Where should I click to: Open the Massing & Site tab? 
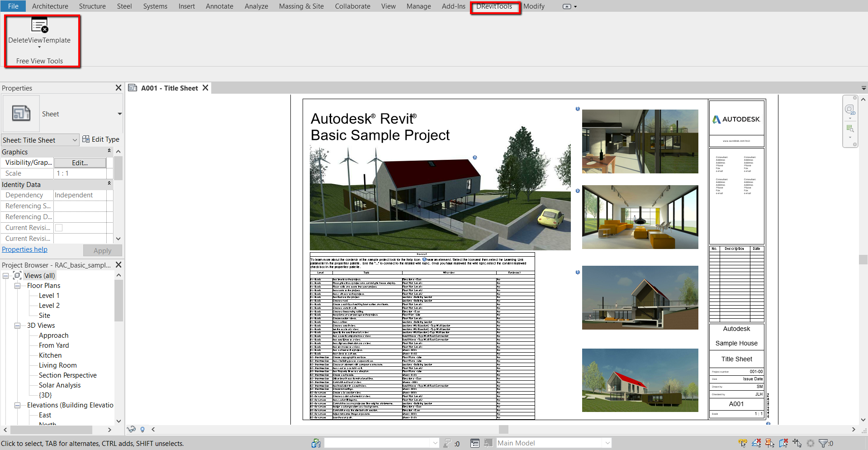[x=301, y=6]
